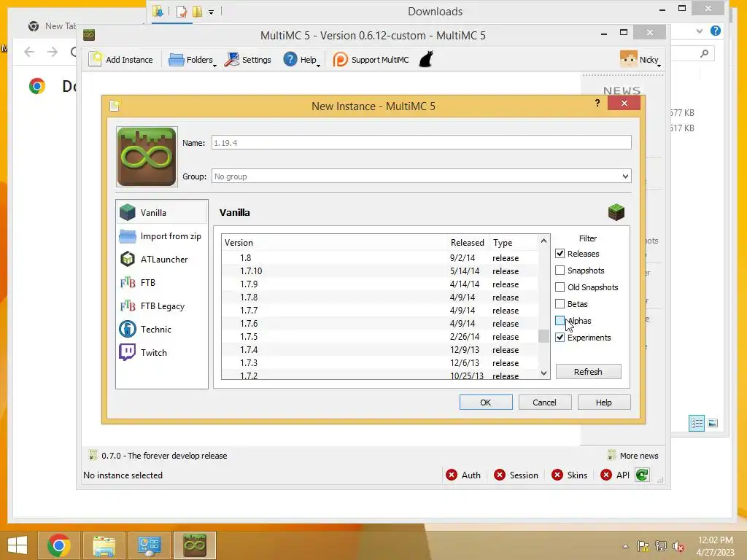The height and width of the screenshot is (560, 747).
Task: Open the 0.7.0 forever develop release news
Action: (158, 456)
